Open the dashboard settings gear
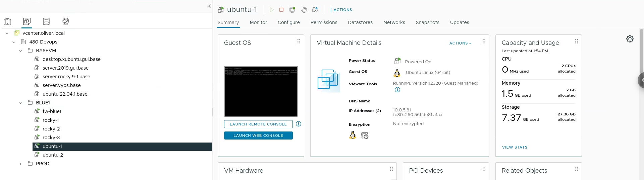The image size is (644, 180). (x=630, y=39)
